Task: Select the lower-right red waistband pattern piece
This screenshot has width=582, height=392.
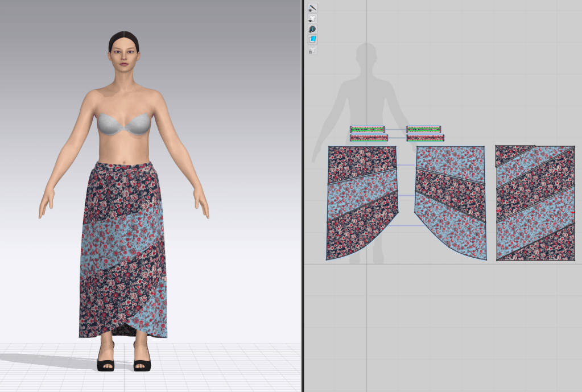Action: click(425, 138)
